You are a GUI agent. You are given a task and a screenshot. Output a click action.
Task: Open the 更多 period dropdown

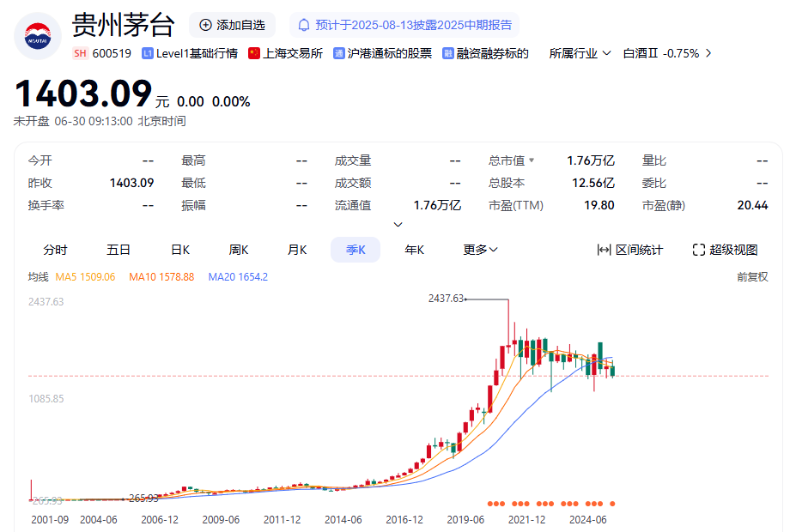(480, 250)
